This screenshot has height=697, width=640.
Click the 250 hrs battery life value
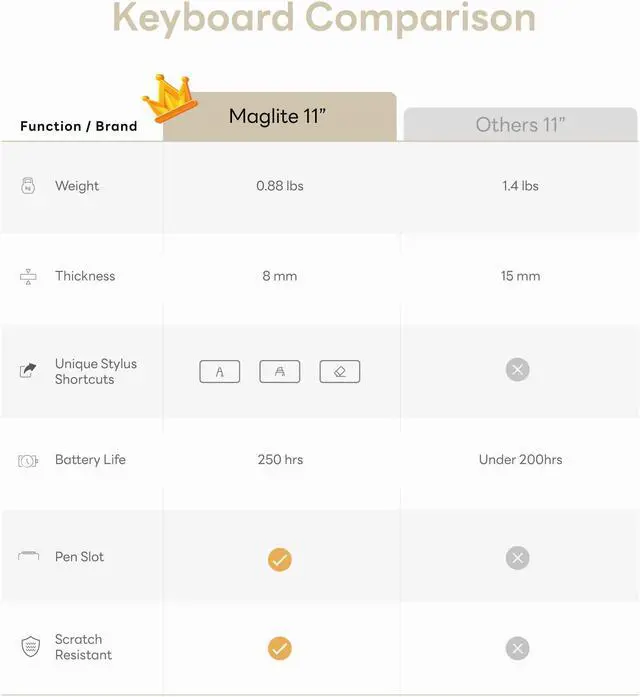click(280, 460)
